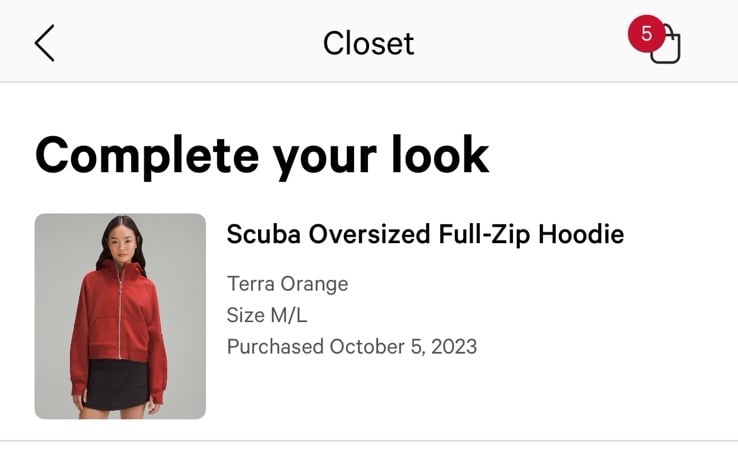Tap the word look in the heading
The image size is (738, 458).
coord(440,155)
